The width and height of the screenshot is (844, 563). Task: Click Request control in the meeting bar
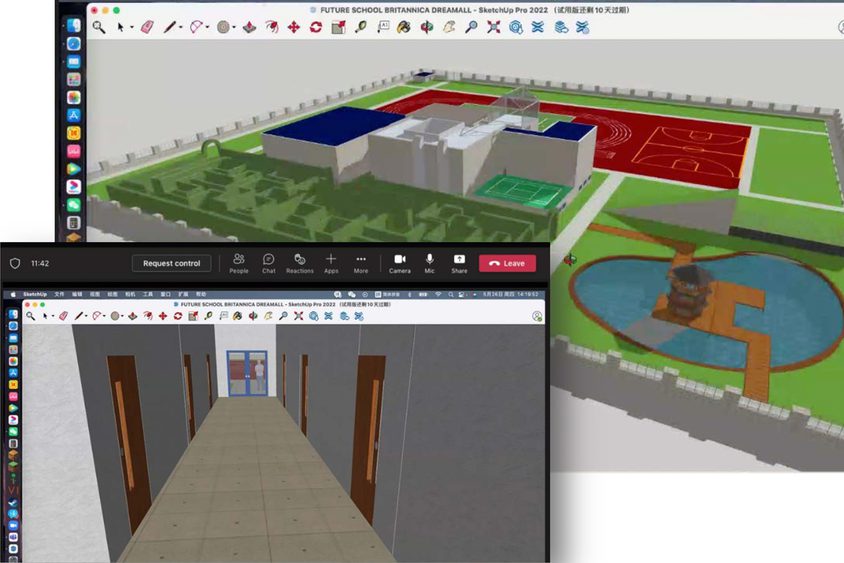click(x=172, y=263)
